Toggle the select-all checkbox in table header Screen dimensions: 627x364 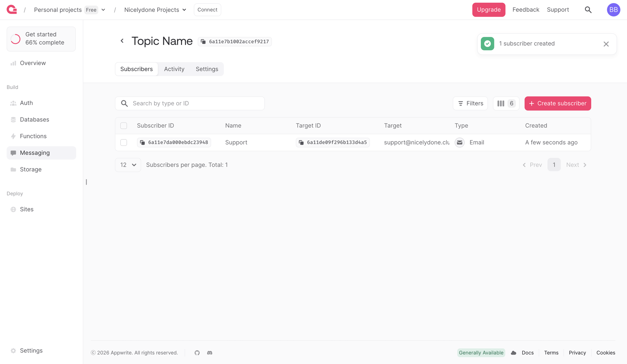tap(124, 126)
